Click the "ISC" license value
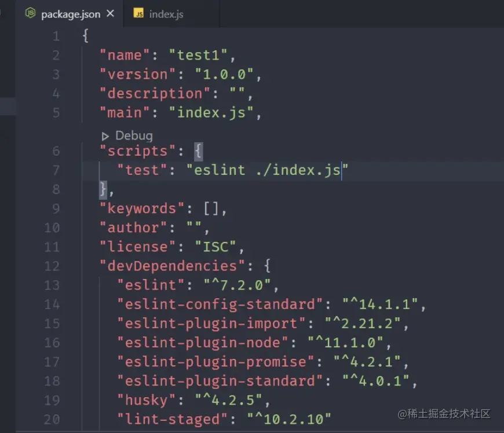Viewport: 504px width, 433px height. pos(216,247)
